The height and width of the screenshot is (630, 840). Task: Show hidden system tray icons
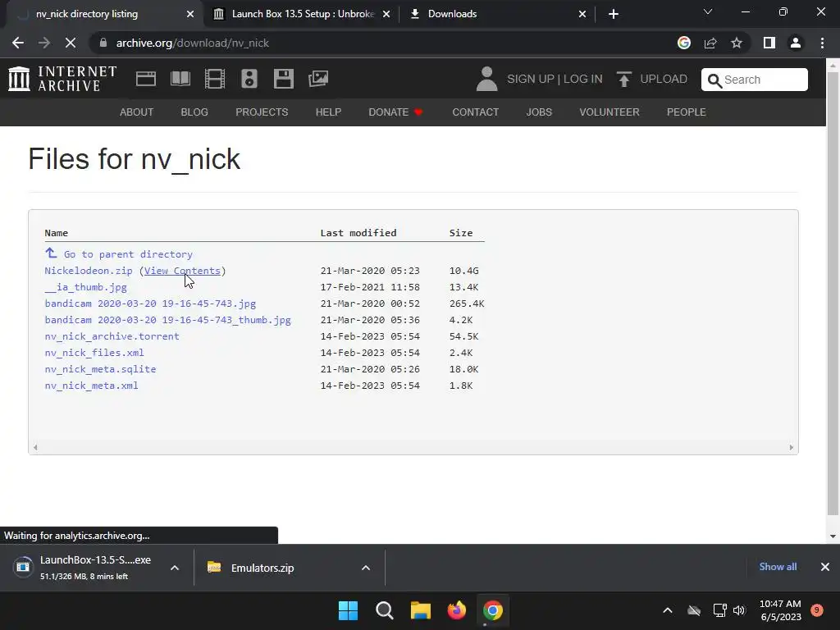tap(668, 610)
